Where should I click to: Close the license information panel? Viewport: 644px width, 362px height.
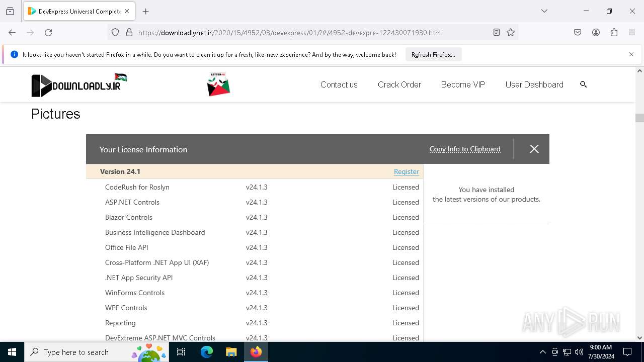point(534,149)
